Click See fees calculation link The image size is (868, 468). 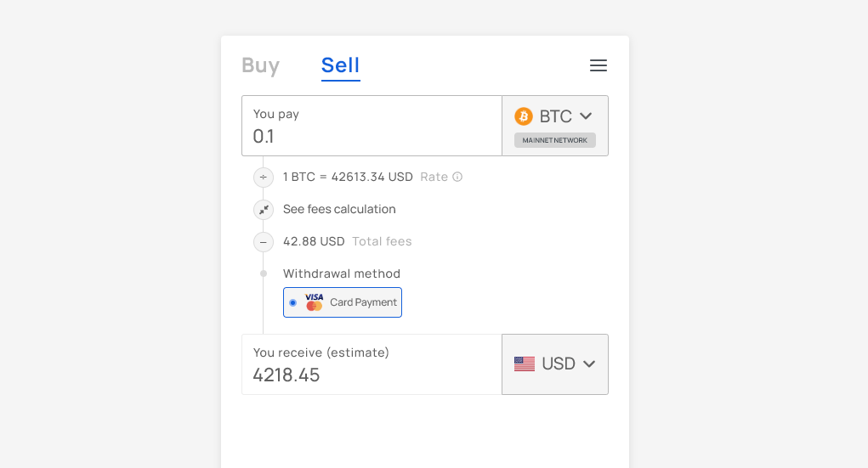coord(339,209)
